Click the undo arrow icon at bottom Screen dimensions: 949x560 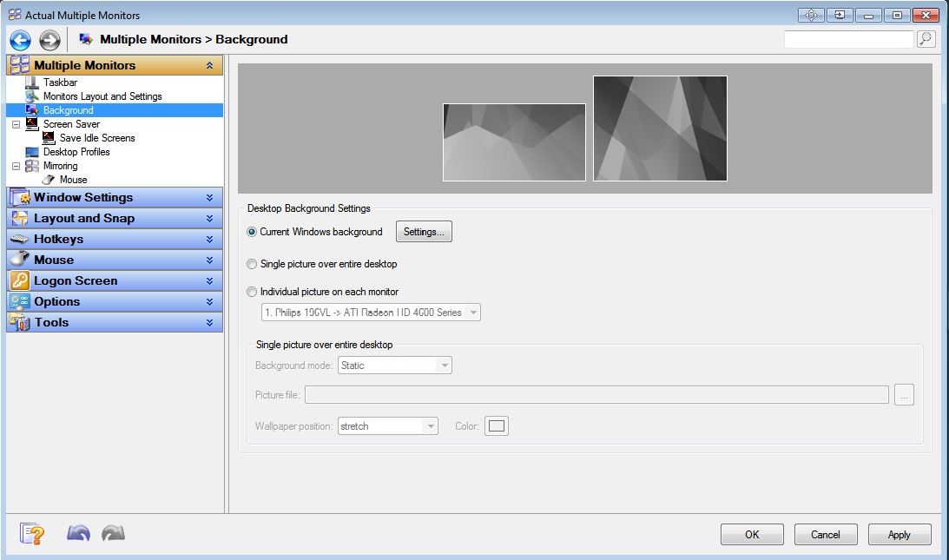(x=78, y=533)
